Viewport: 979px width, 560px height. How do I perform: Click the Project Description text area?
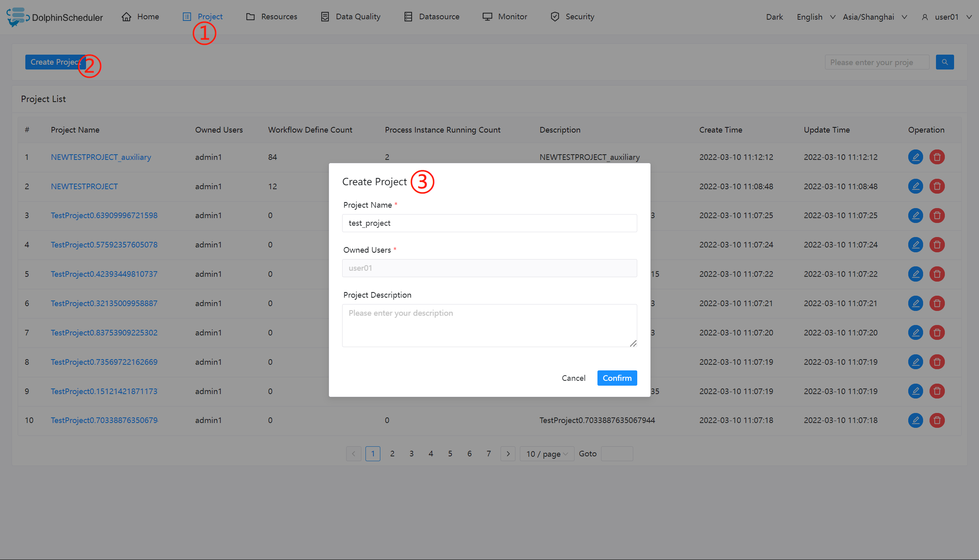click(x=489, y=325)
